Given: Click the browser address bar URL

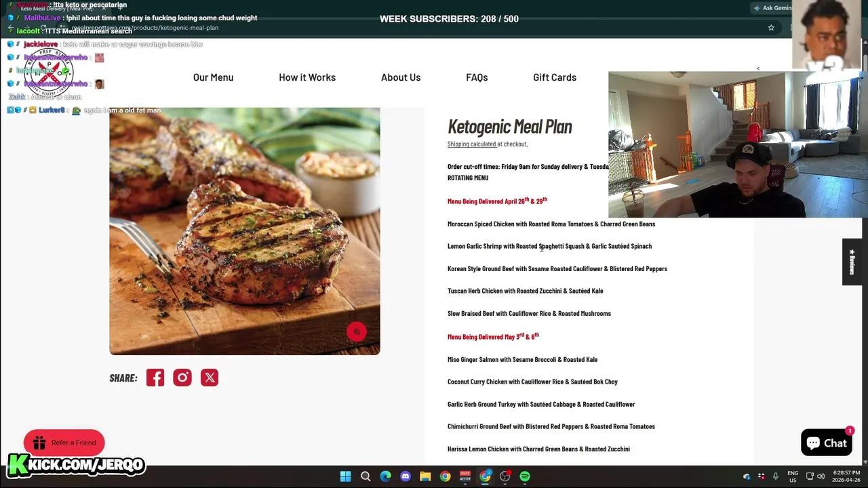Looking at the screenshot, I should coord(145,28).
